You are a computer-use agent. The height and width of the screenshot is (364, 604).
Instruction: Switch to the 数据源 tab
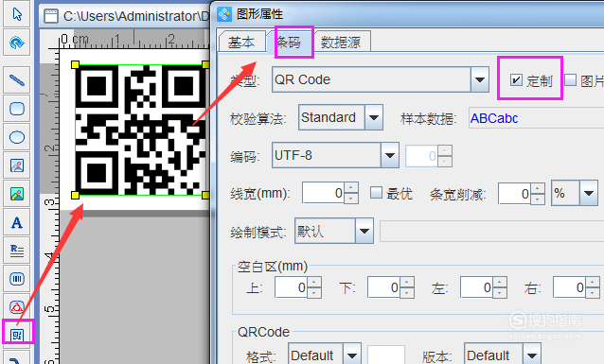coord(341,42)
